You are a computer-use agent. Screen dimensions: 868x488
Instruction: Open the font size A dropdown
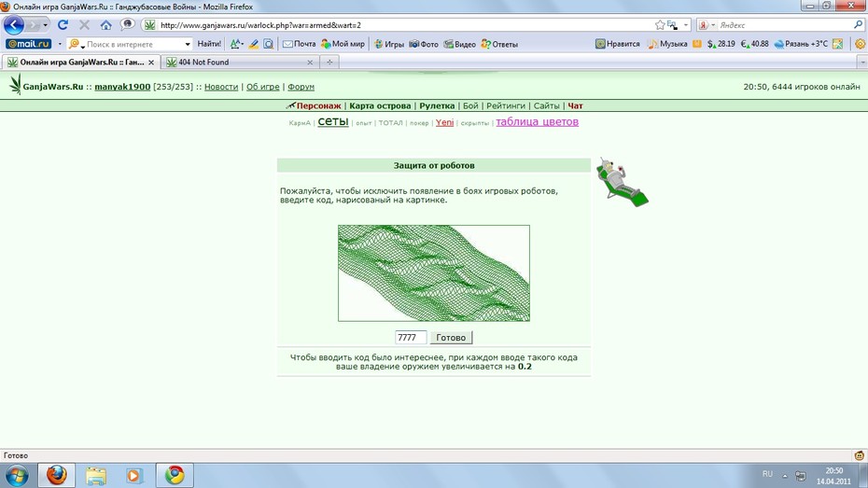237,44
